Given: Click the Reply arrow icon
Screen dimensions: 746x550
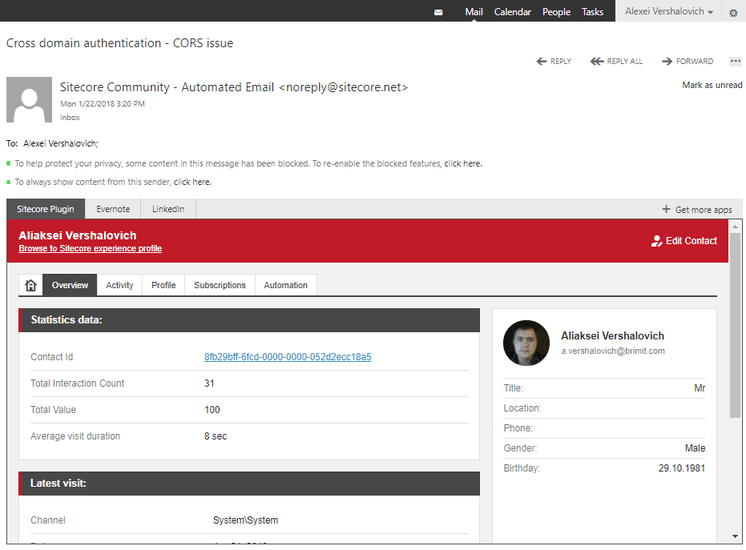Looking at the screenshot, I should tap(541, 61).
